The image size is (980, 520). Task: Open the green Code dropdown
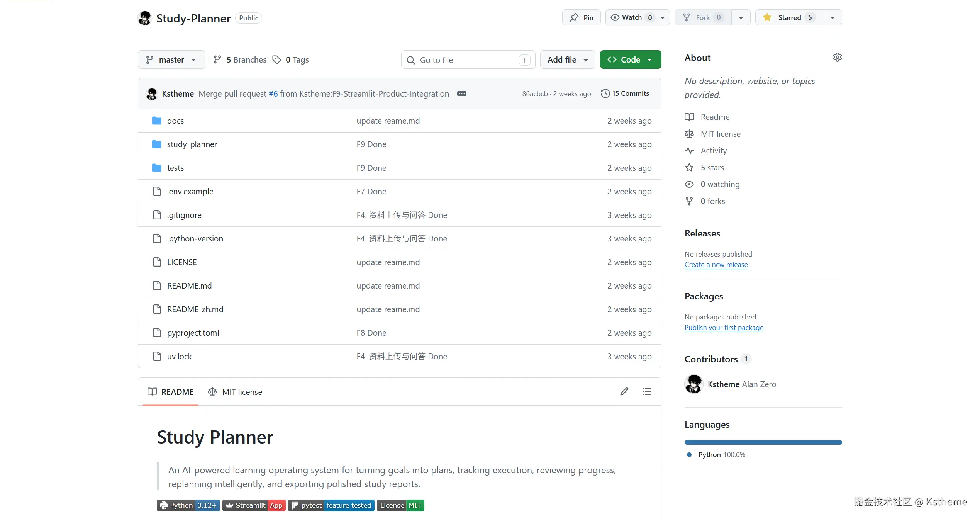(631, 59)
